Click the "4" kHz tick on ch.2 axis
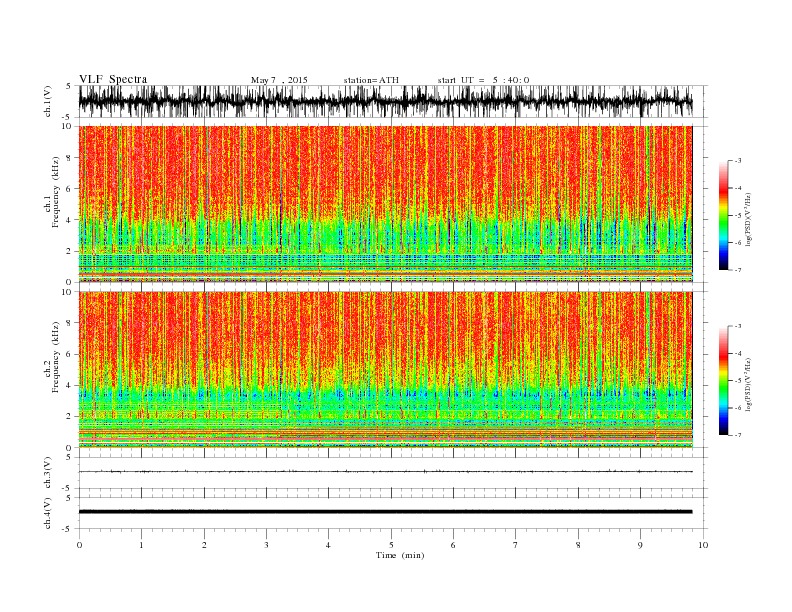 (x=70, y=385)
